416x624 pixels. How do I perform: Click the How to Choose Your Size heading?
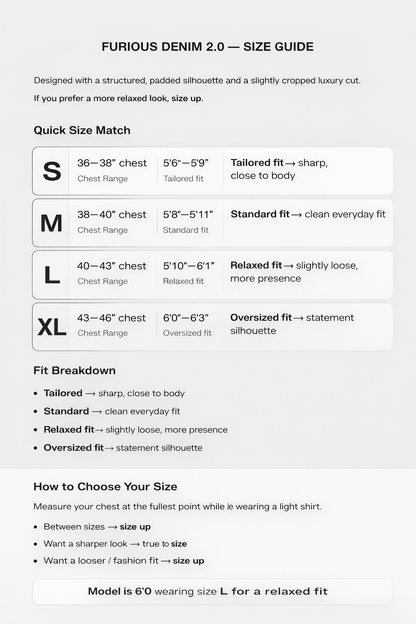[x=105, y=486]
